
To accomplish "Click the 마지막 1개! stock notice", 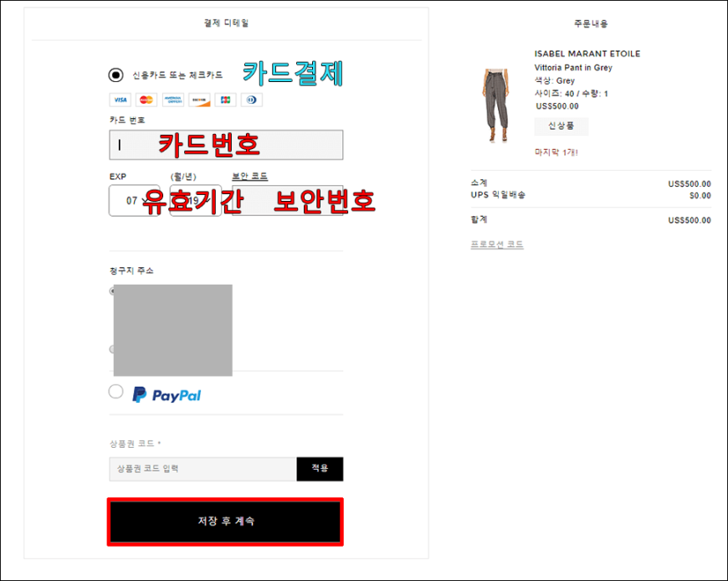I will tap(556, 152).
